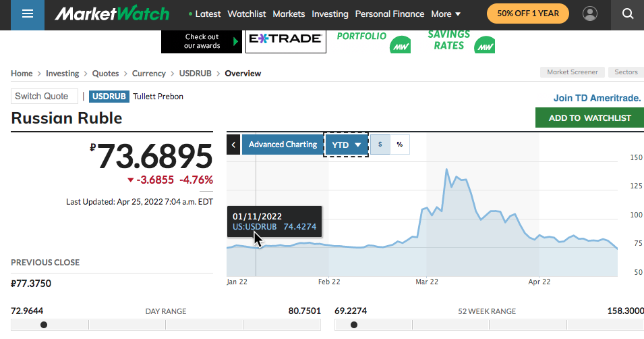Switch chart to dollar value mode
This screenshot has width=644, height=339.
click(x=380, y=145)
